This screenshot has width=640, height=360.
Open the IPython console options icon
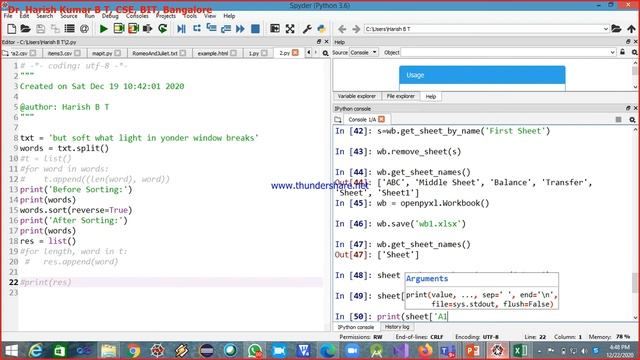coord(632,120)
